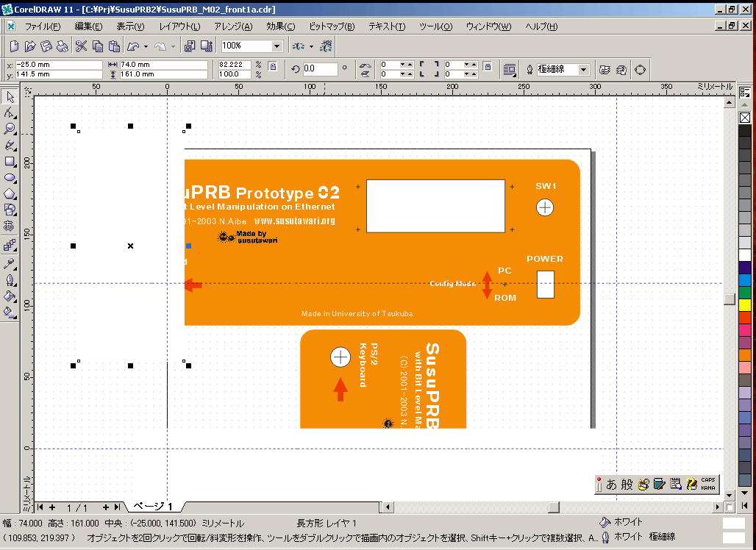Click the object width field 74.0 mm
This screenshot has height=550, width=756.
click(x=163, y=65)
